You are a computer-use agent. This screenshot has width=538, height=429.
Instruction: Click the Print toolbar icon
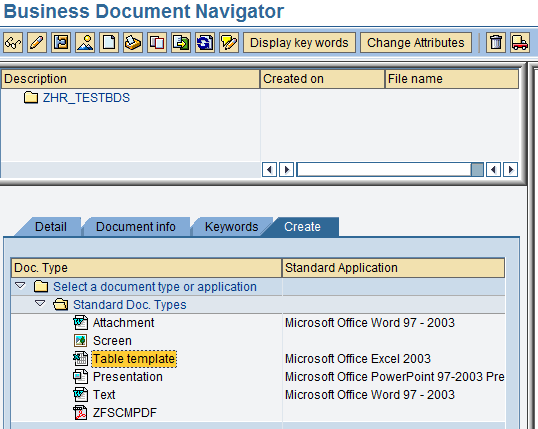(x=133, y=43)
